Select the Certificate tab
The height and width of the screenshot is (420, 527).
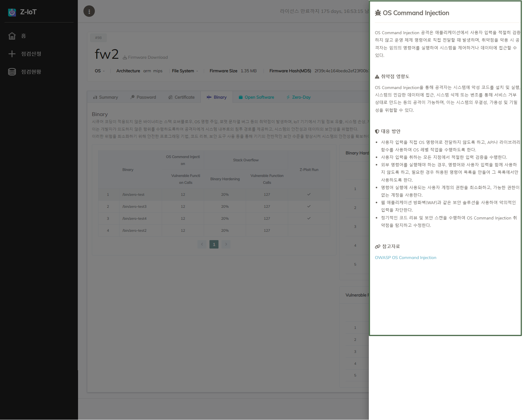[x=182, y=97]
